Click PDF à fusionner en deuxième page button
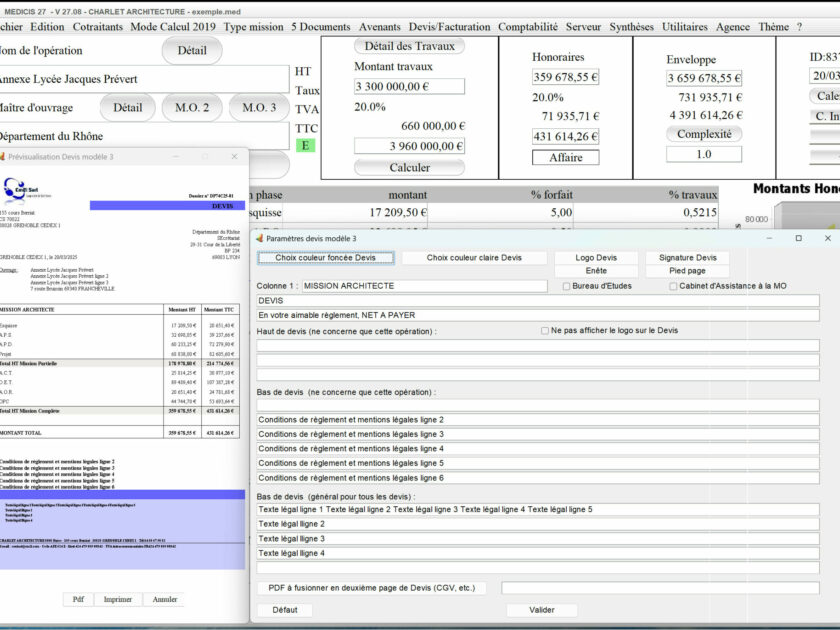840x630 pixels. click(x=372, y=588)
